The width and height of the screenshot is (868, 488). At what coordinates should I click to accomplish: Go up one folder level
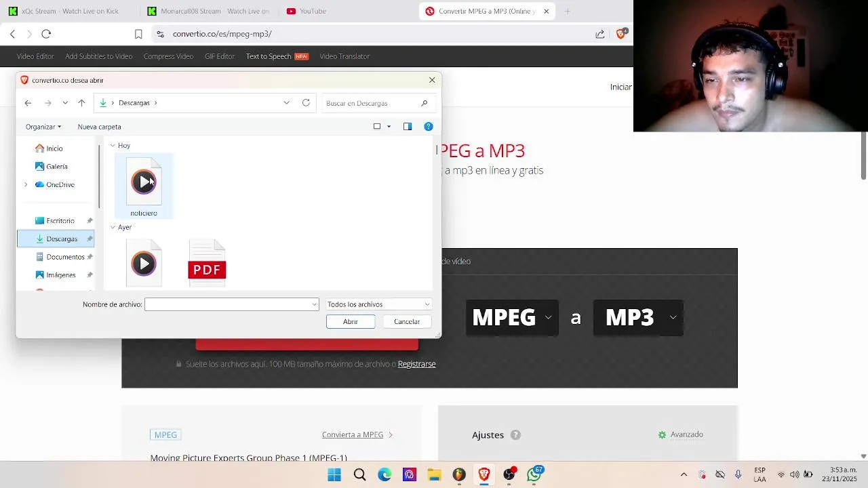point(81,103)
